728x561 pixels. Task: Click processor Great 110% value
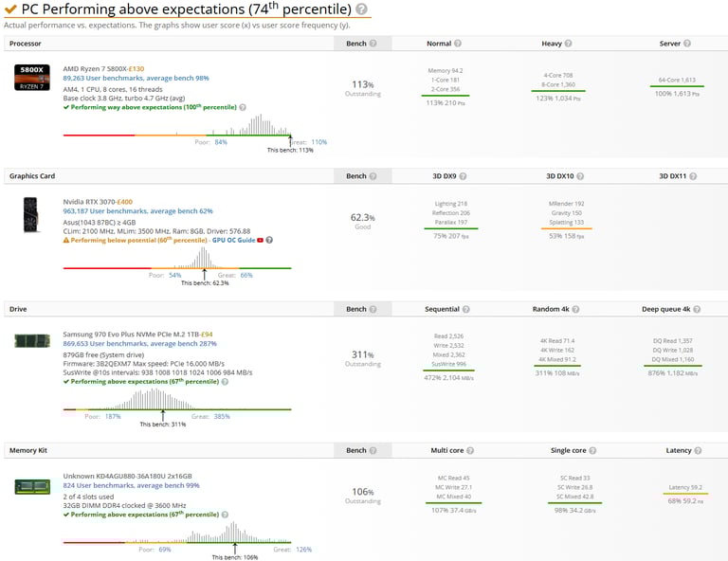pos(319,142)
